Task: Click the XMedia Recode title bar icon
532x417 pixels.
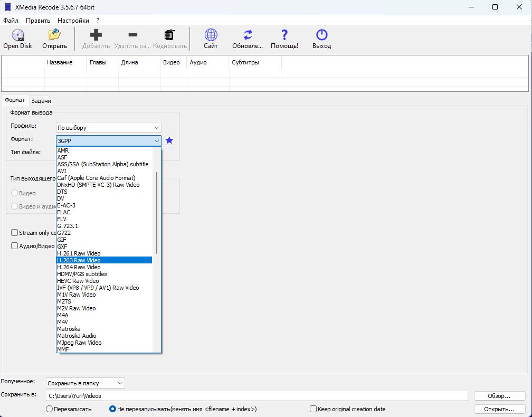Action: (x=7, y=7)
